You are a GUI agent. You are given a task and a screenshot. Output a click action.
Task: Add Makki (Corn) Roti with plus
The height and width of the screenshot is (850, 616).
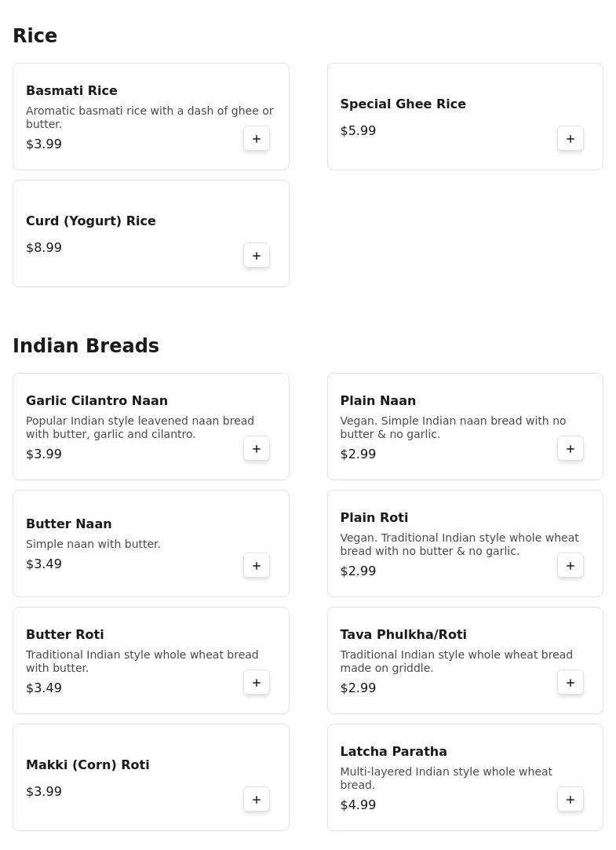[257, 800]
